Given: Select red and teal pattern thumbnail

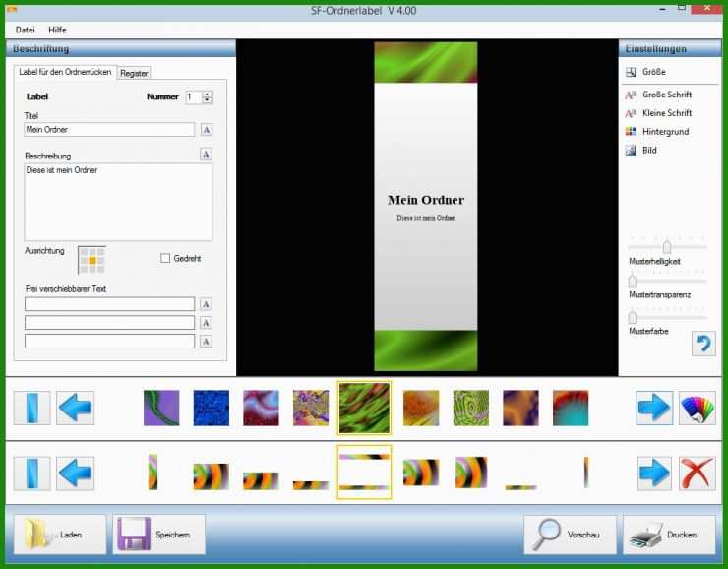Looking at the screenshot, I should click(x=571, y=408).
